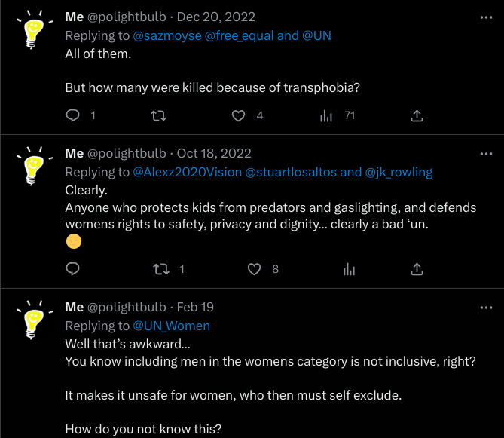Open the @Alexz2020Vision mention link
The height and width of the screenshot is (438, 504).
(x=187, y=172)
